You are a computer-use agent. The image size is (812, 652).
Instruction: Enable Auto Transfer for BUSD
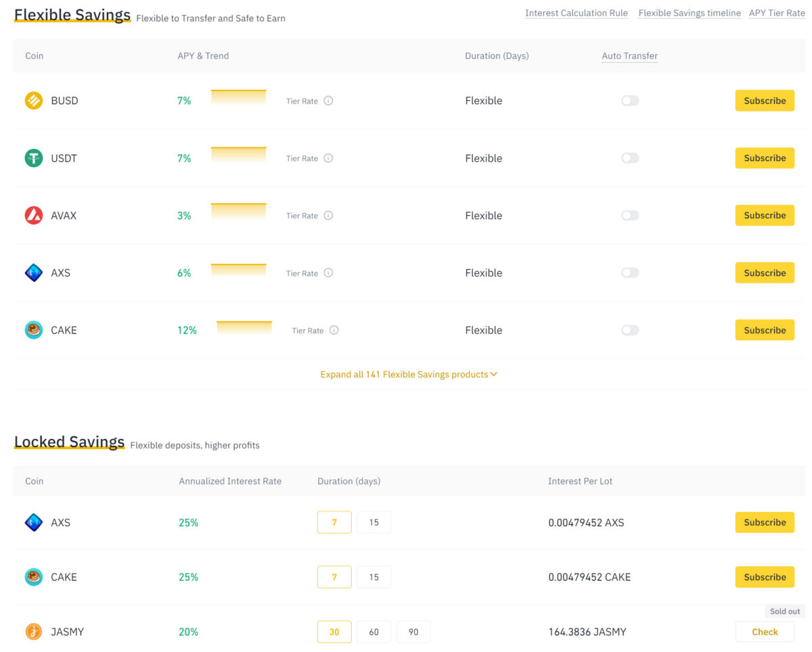pyautogui.click(x=630, y=101)
